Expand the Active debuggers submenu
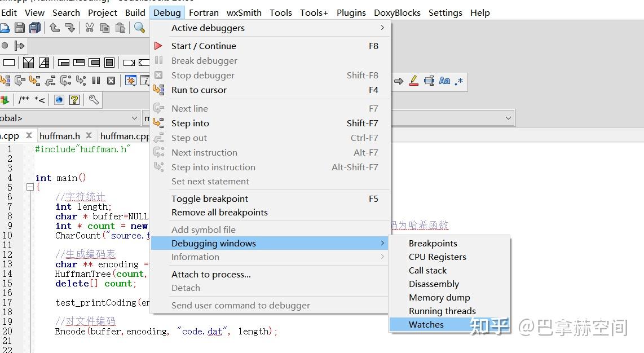 [x=270, y=28]
